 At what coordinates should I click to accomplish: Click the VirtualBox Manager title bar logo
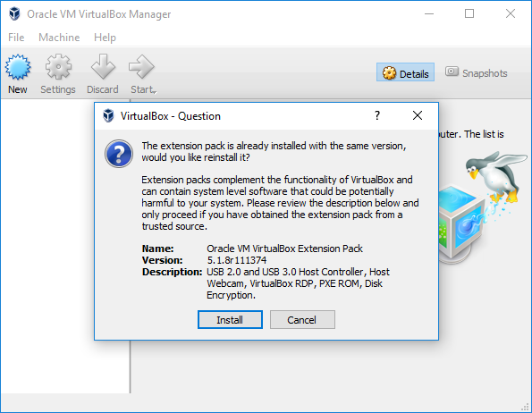point(14,14)
